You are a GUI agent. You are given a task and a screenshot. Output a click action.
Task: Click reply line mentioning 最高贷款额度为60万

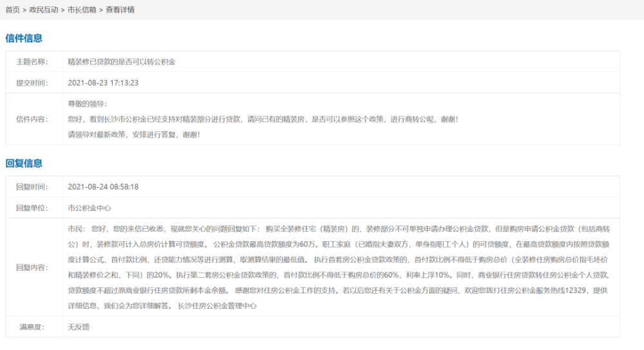(x=339, y=244)
